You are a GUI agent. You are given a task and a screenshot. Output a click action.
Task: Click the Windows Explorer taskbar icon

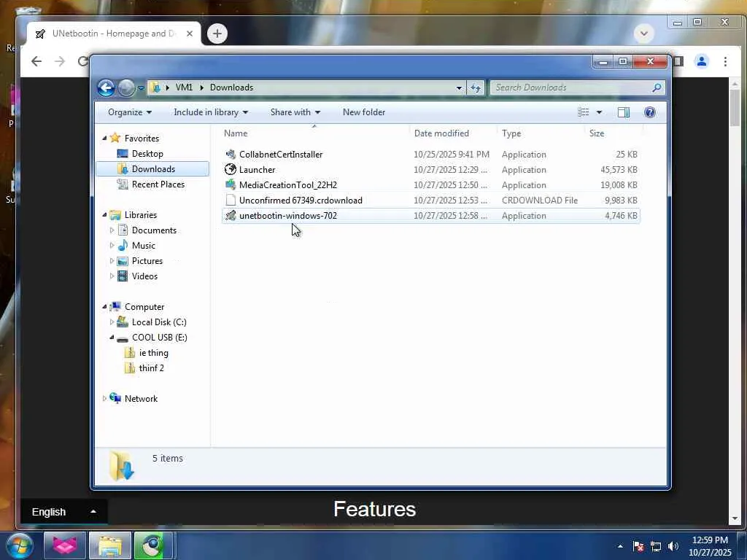(x=110, y=545)
